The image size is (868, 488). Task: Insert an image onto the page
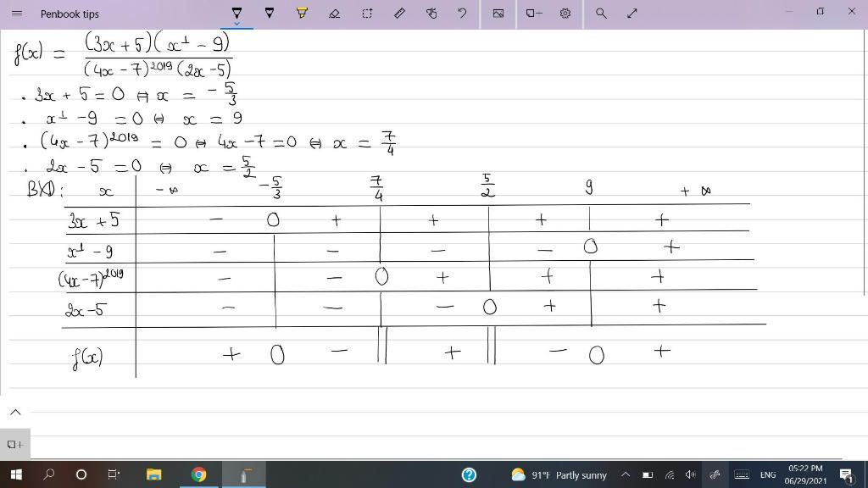tap(498, 14)
